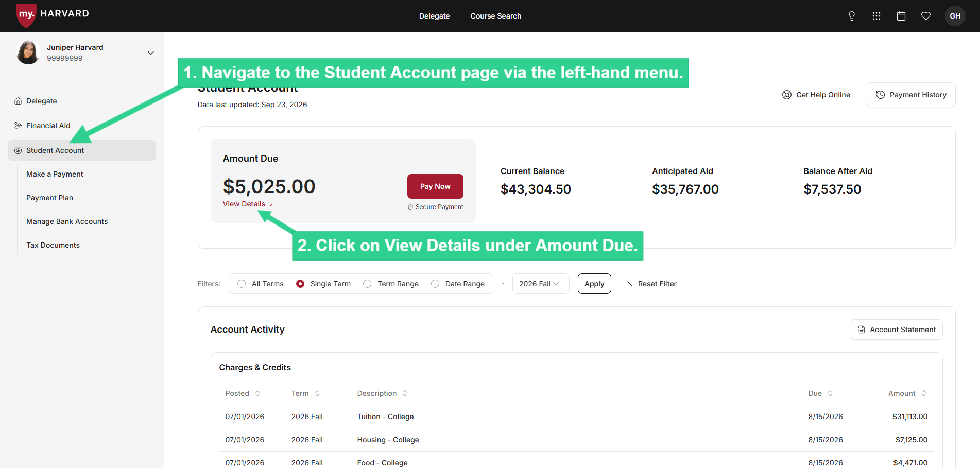
Task: Expand the Juniper Harvard profile chevron
Action: 151,53
